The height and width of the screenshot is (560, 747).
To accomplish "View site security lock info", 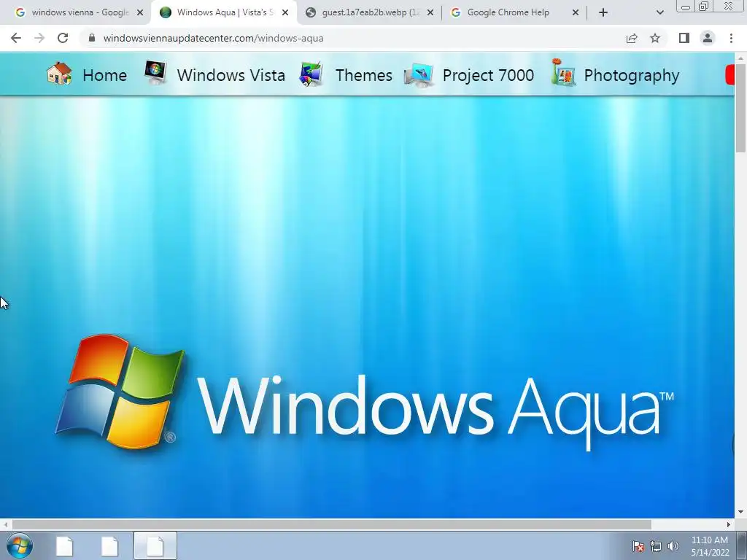I will [92, 38].
